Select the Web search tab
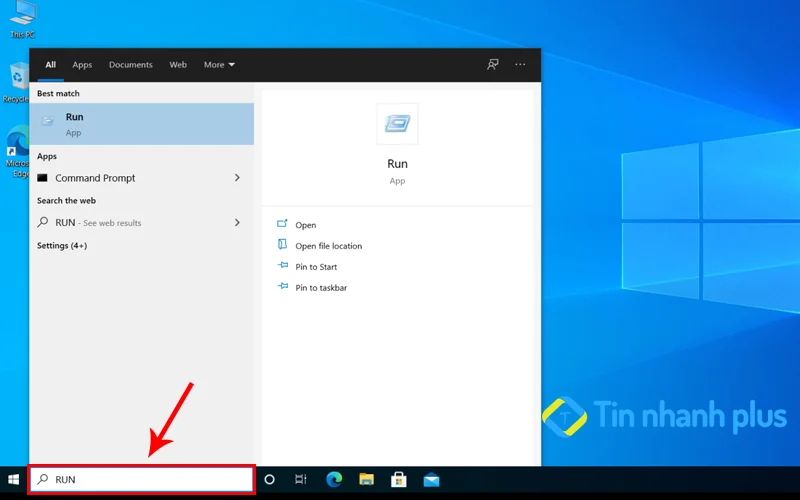Screen dimensions: 800x500 point(178,65)
